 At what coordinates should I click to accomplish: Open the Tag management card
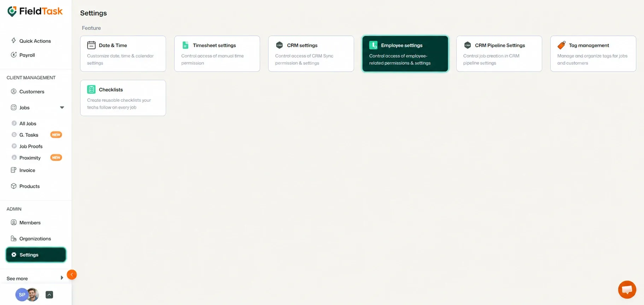[593, 54]
